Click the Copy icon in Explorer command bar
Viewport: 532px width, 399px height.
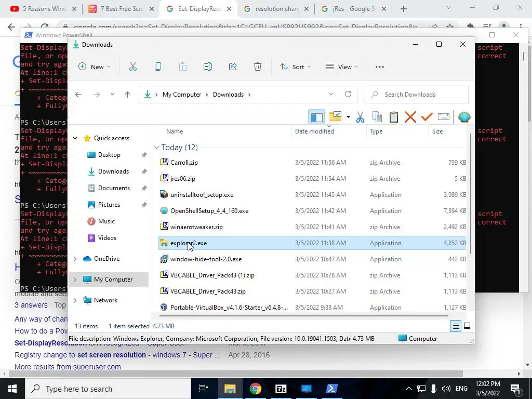tap(158, 67)
